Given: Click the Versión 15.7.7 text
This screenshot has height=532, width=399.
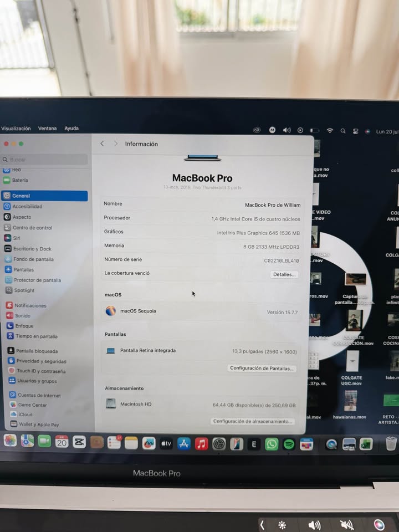Looking at the screenshot, I should point(282,312).
